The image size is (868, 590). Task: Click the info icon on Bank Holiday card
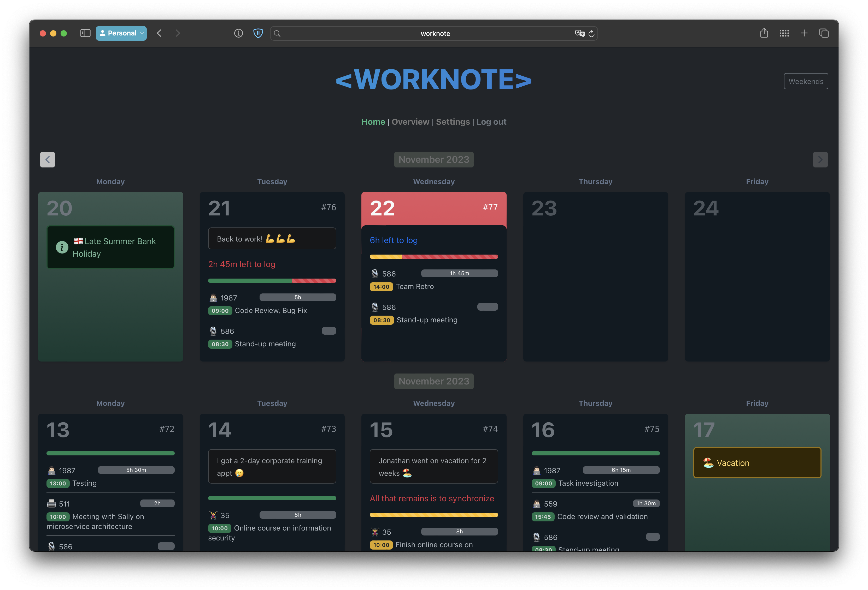tap(62, 247)
